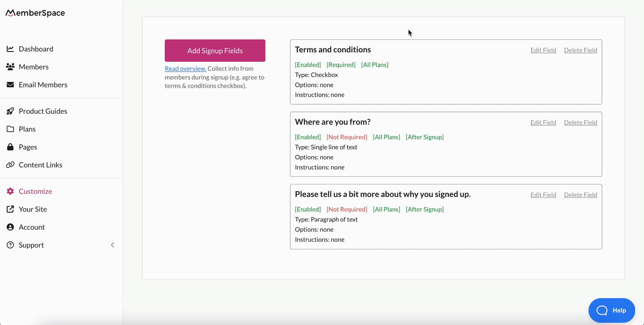Open Plans using the folder icon

pyautogui.click(x=10, y=129)
